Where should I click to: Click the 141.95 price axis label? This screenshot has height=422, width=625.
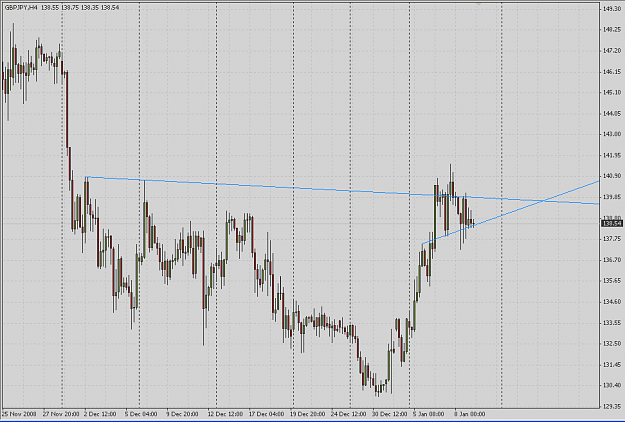tap(612, 155)
